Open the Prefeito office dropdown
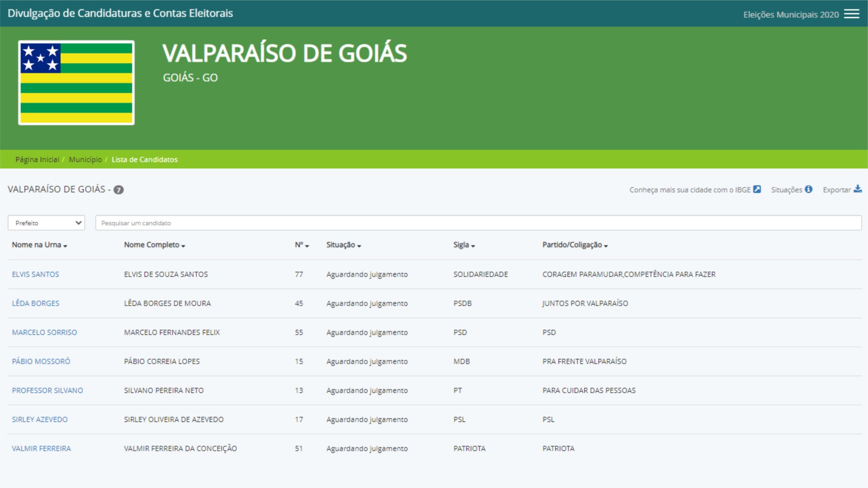Screen dimensions: 868x488 (x=46, y=223)
